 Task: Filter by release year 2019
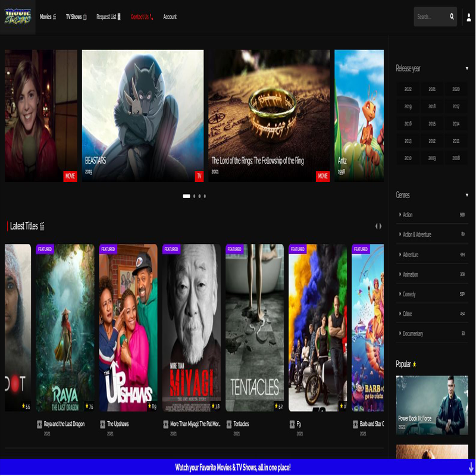pos(408,107)
